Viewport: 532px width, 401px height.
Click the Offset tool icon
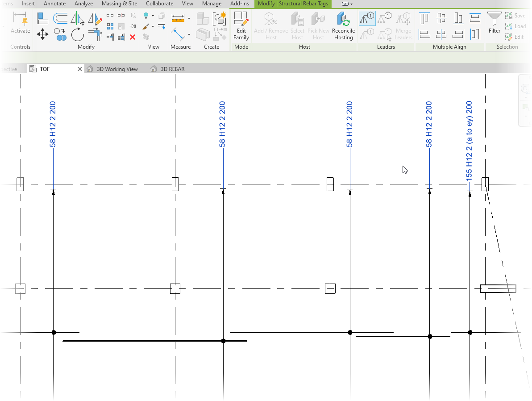point(60,18)
